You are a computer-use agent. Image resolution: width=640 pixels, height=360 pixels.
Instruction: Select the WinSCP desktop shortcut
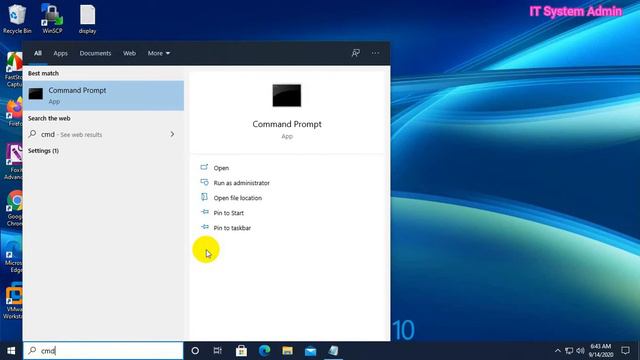pyautogui.click(x=52, y=19)
